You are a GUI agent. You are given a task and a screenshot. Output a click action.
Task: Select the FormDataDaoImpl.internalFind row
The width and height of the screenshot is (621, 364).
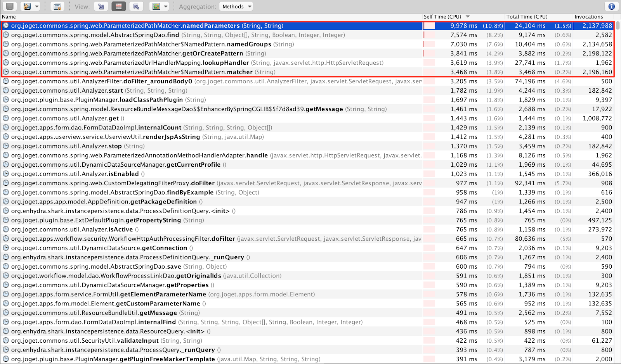tap(307, 322)
